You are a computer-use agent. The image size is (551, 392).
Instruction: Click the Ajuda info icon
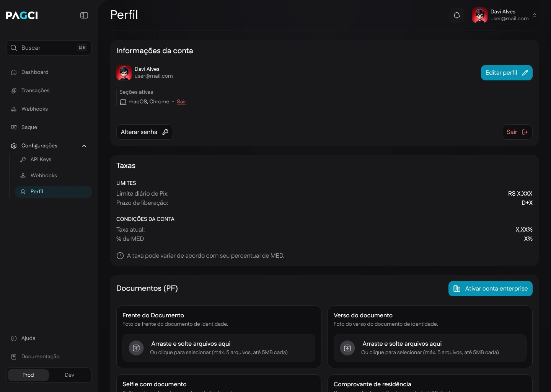point(14,338)
